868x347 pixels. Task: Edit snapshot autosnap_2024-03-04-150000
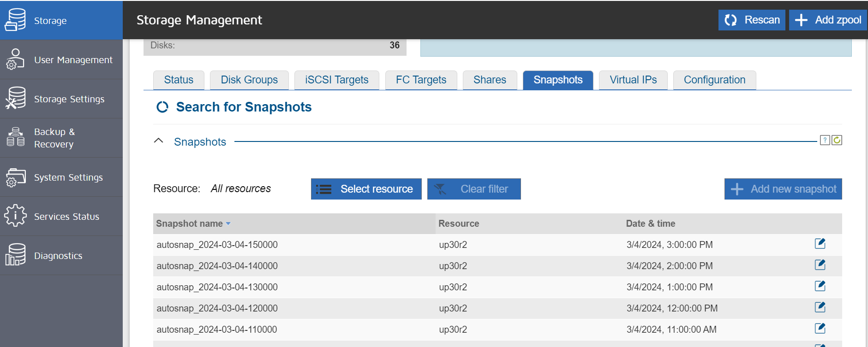tap(820, 243)
